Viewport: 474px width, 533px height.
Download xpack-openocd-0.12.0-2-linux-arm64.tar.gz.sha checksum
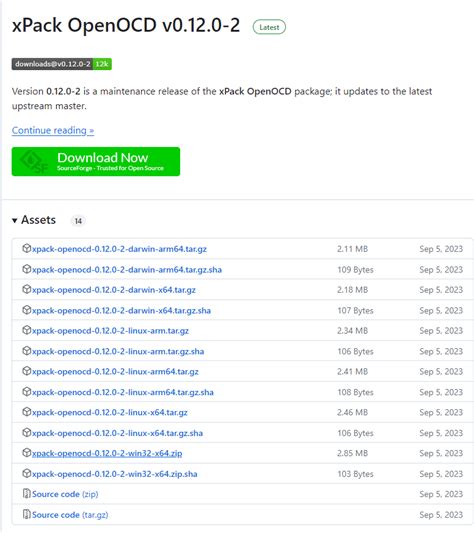click(x=123, y=392)
